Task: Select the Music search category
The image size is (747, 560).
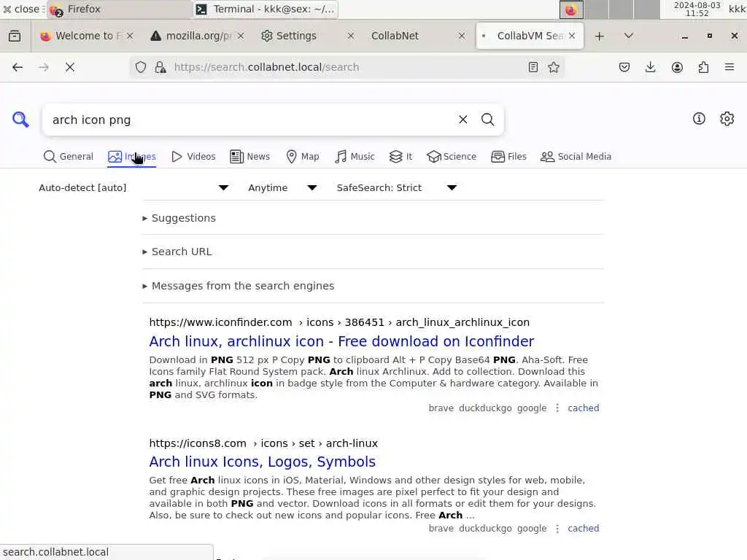Action: pos(355,157)
